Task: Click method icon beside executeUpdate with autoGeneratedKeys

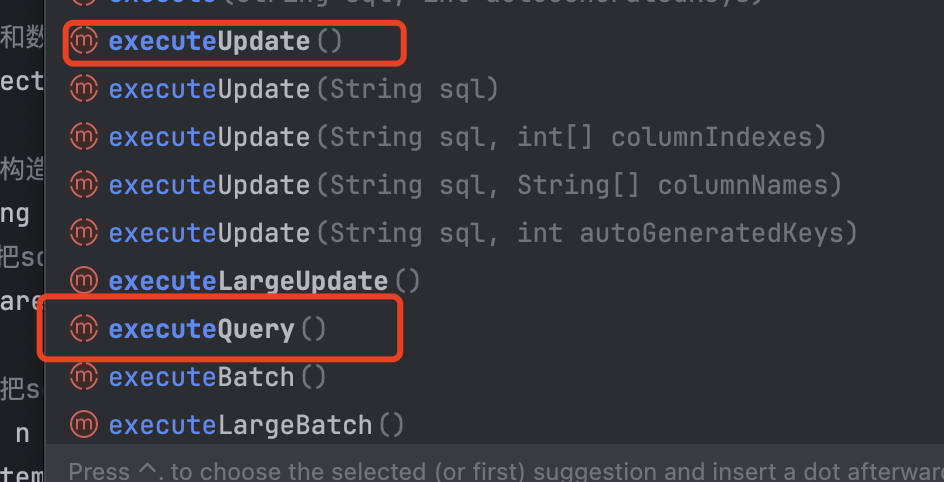Action: tap(84, 233)
